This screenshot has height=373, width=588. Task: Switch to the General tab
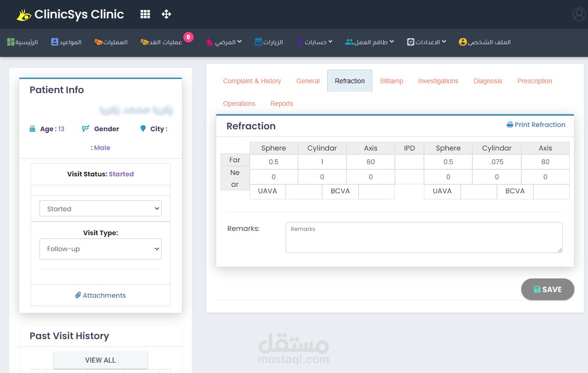click(x=308, y=81)
